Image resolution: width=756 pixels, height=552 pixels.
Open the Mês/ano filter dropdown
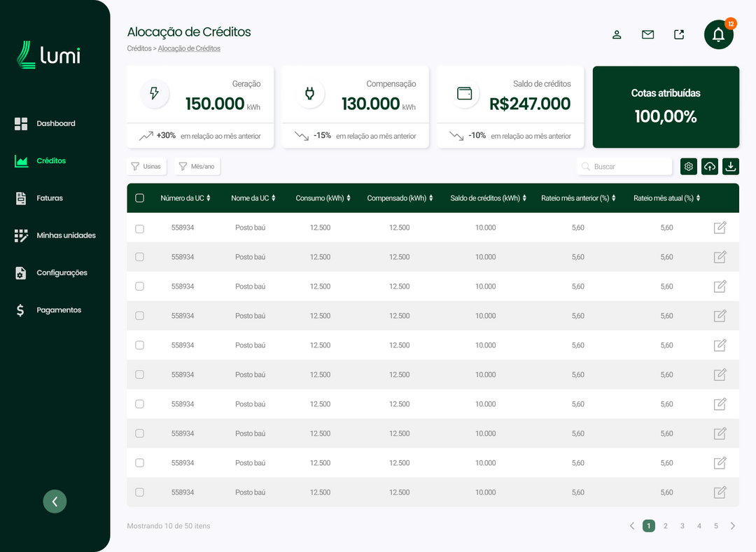196,166
